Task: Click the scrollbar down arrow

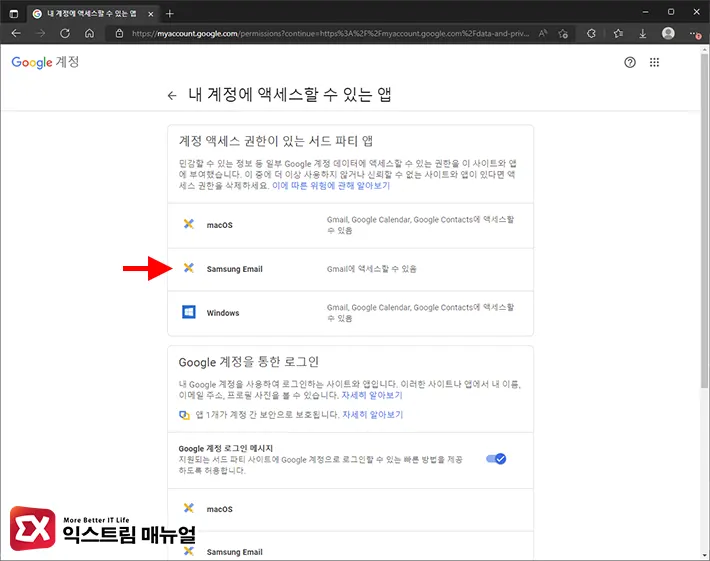Action: [705, 556]
